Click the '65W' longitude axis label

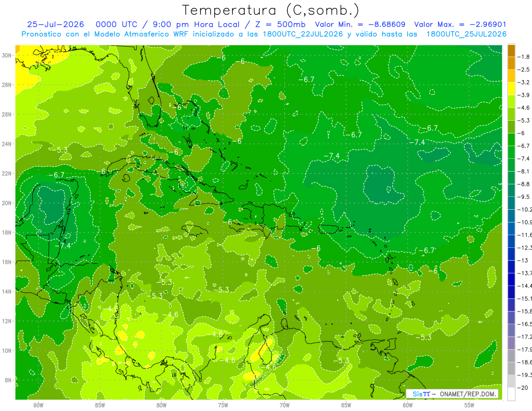pyautogui.click(x=346, y=405)
